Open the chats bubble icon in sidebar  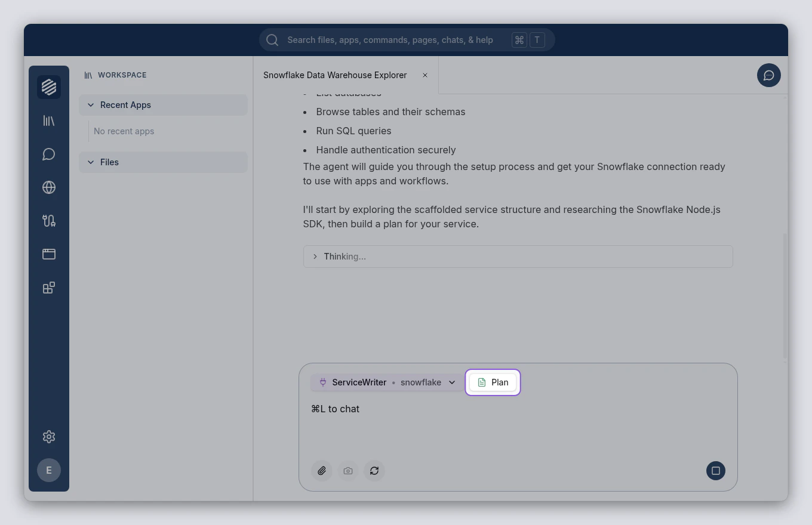point(49,154)
